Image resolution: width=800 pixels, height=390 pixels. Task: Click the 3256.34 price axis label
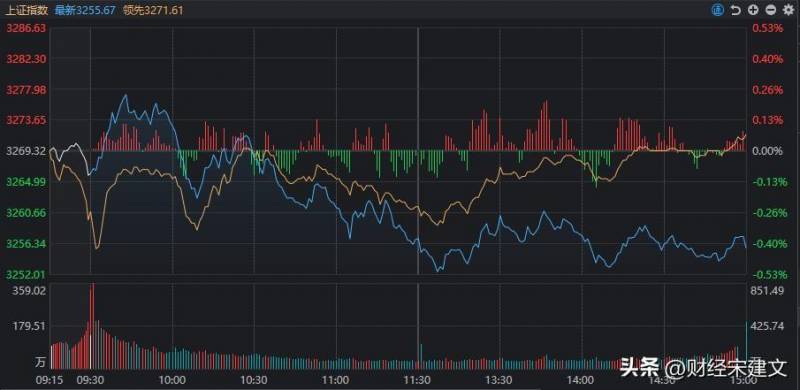click(x=26, y=244)
